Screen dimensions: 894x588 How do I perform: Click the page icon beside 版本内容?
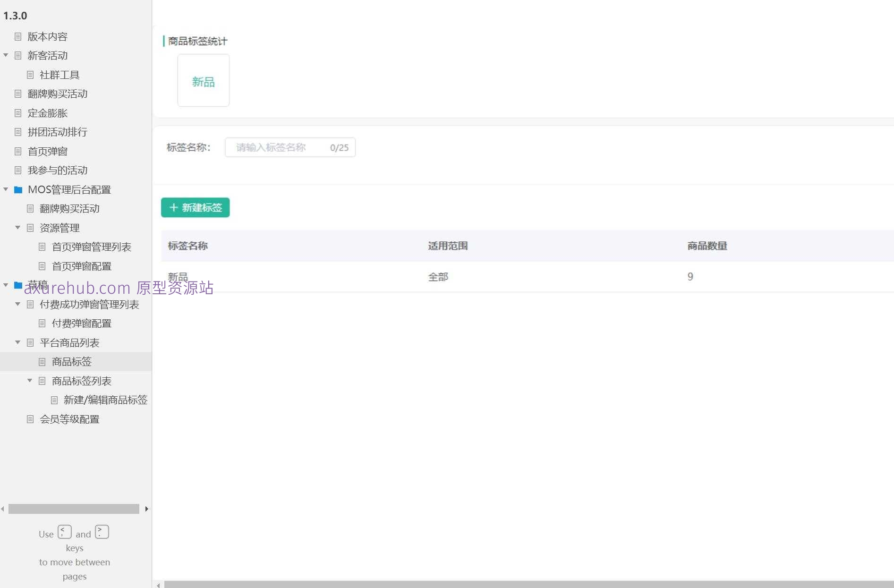click(x=18, y=36)
